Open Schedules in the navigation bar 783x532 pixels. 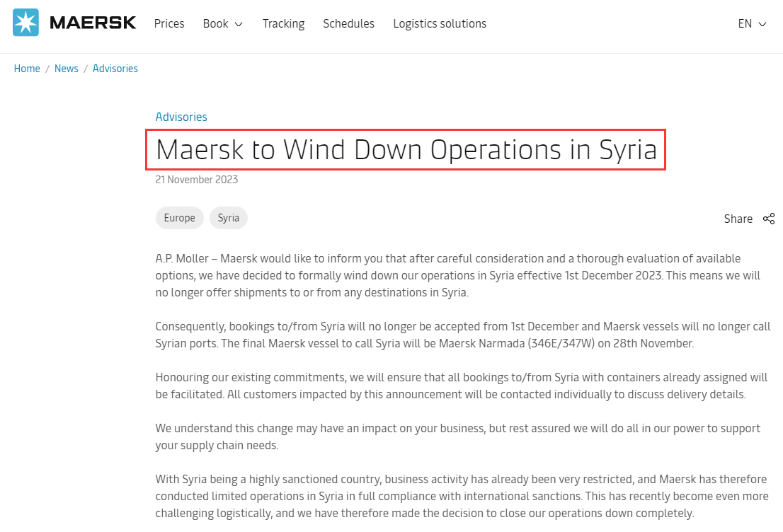click(x=348, y=23)
